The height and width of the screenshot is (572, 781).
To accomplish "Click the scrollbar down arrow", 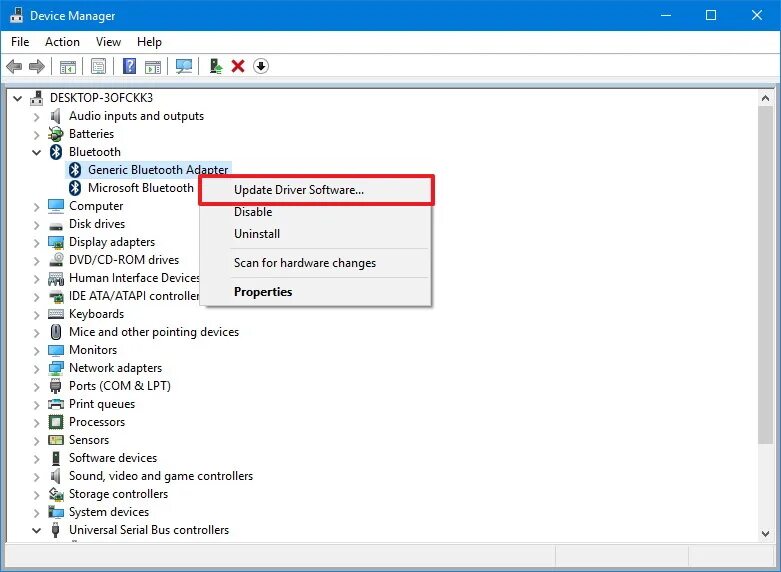I will pyautogui.click(x=766, y=534).
